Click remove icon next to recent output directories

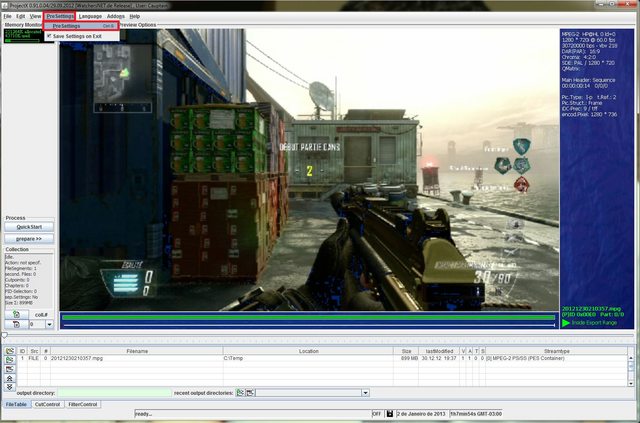tap(250, 393)
